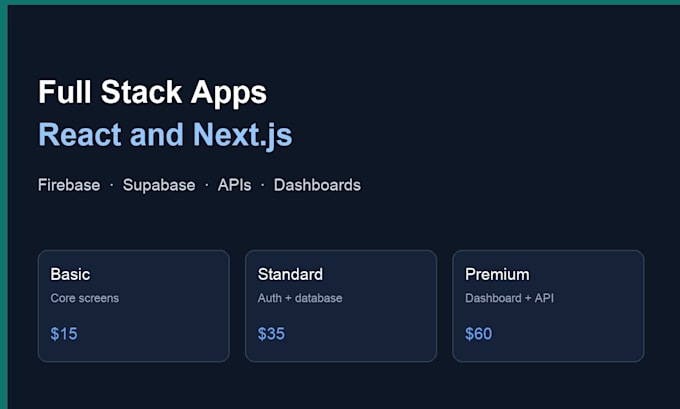Click the "APIs" text
Viewport: 680px width, 409px height.
coord(234,185)
